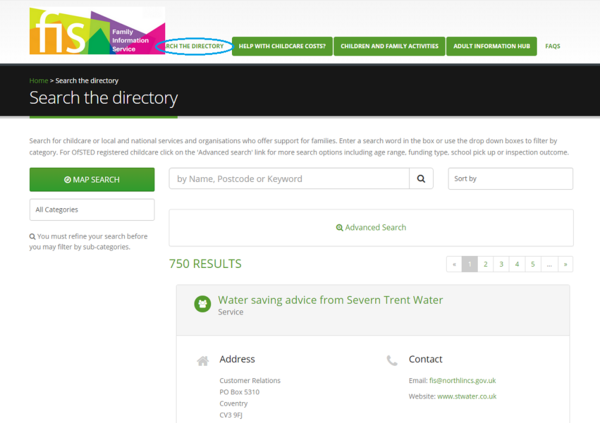
Task: Select results page 5
Action: (533, 264)
